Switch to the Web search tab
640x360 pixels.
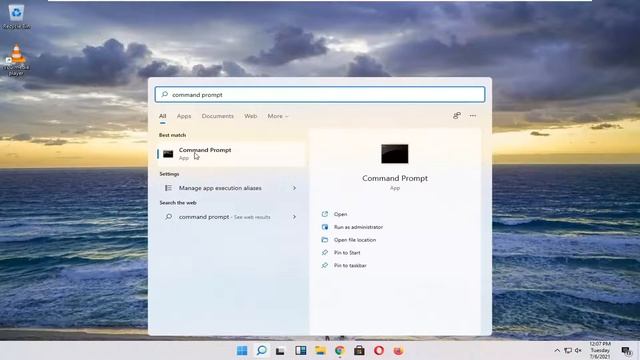click(x=251, y=116)
